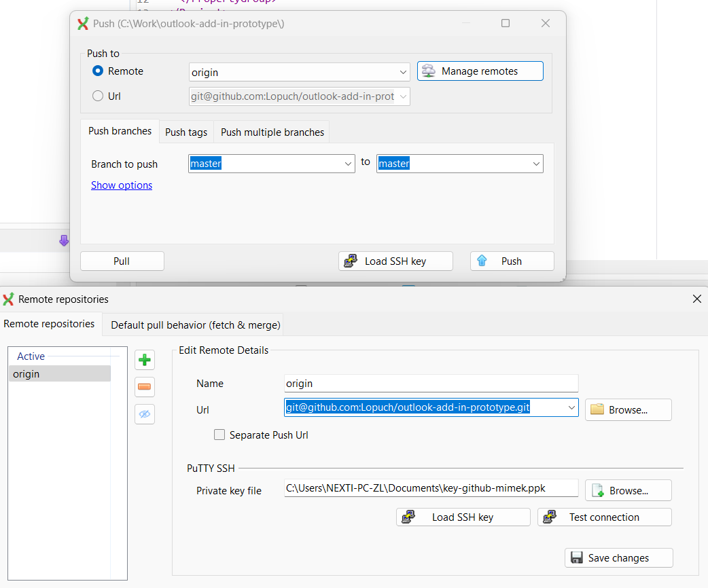Save remote changes using the disk icon
This screenshot has width=708, height=588.
pos(618,557)
